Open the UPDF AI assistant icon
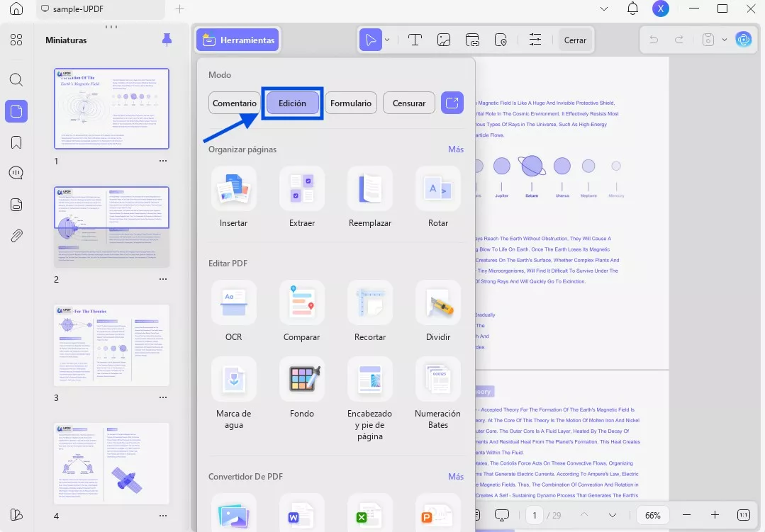This screenshot has height=532, width=765. [743, 40]
